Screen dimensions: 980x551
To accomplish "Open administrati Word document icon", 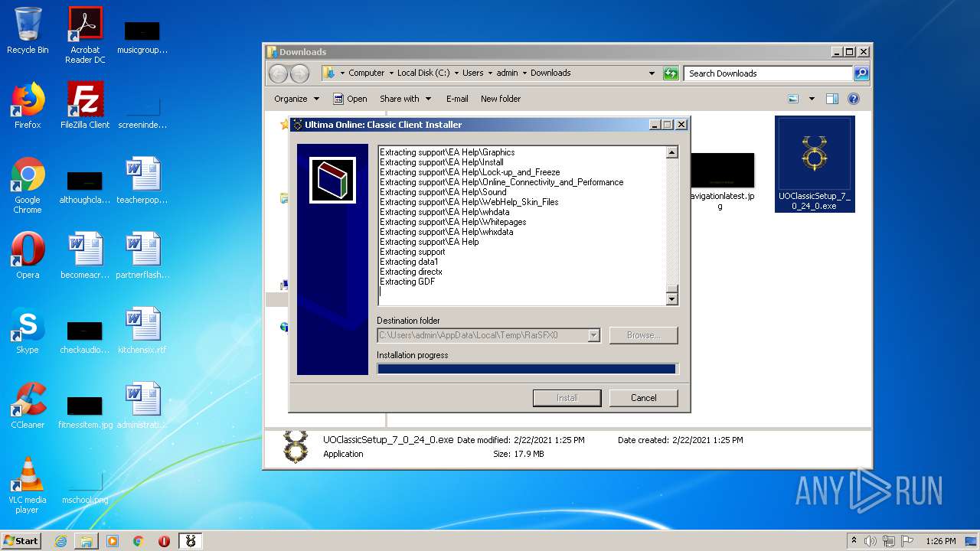I will tap(142, 406).
